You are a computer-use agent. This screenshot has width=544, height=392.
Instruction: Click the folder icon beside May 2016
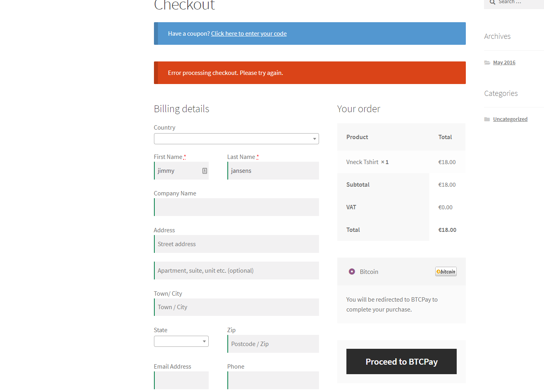(x=487, y=62)
